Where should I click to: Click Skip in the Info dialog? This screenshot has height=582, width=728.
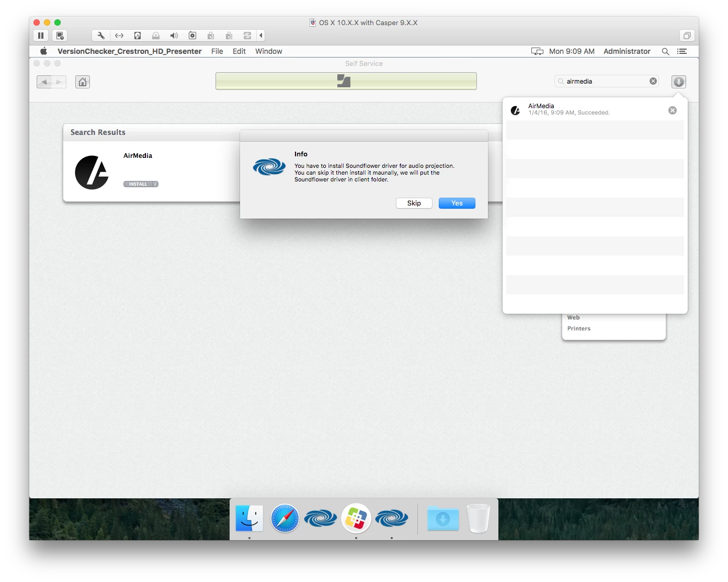click(x=414, y=203)
